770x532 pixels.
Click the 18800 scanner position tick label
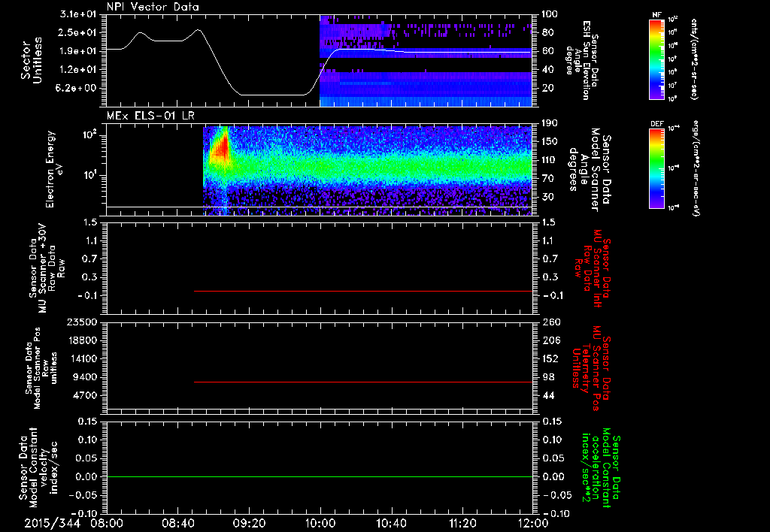tap(83, 340)
